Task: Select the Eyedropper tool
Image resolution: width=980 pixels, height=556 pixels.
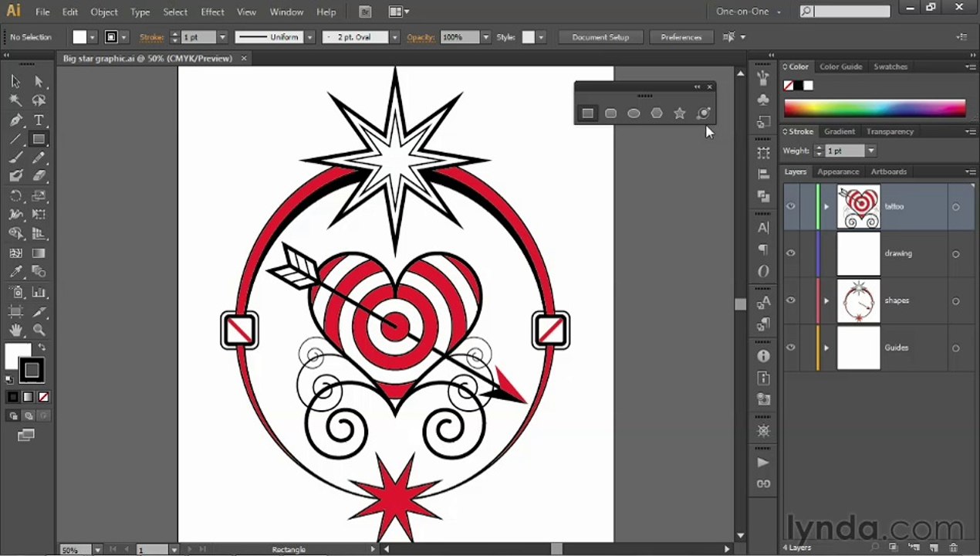Action: coord(15,272)
